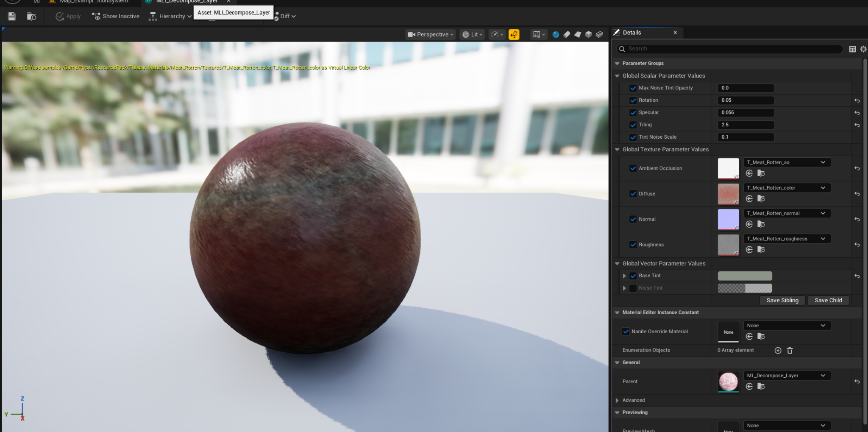
Task: Reset Diffuse texture to default arrow
Action: click(x=857, y=194)
